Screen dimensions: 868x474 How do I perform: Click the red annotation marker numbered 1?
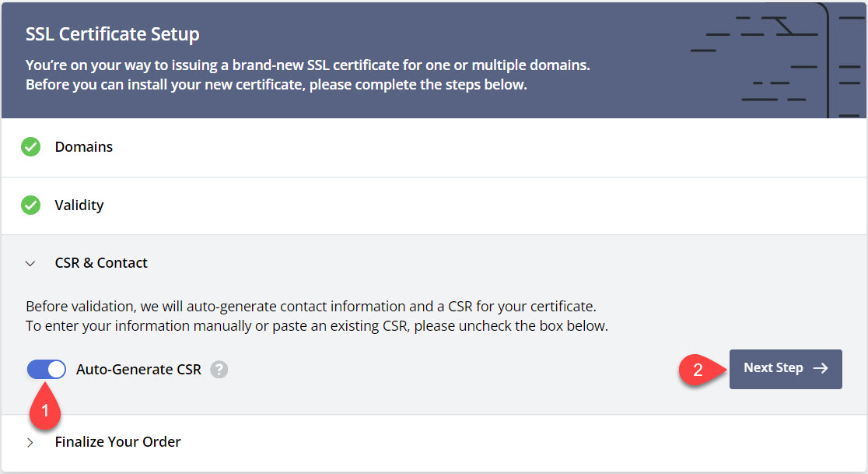point(44,411)
